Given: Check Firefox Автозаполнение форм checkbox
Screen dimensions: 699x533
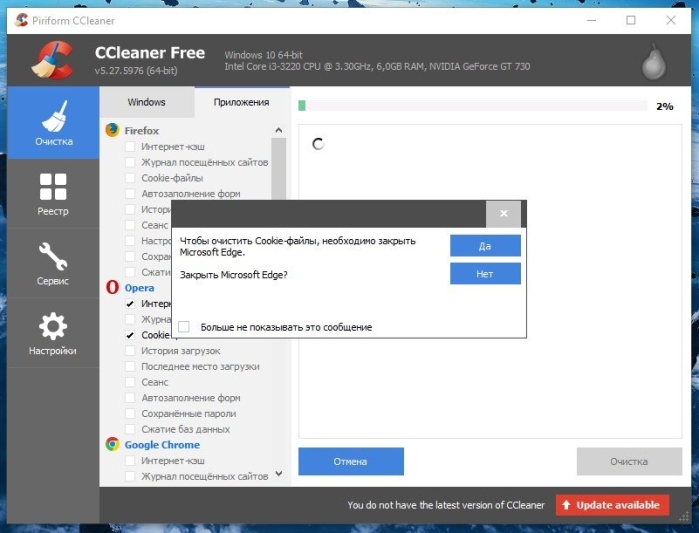Looking at the screenshot, I should (130, 193).
